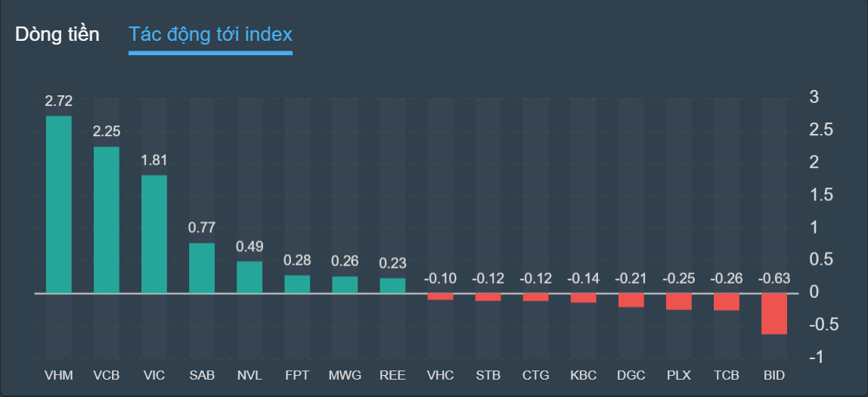Click the NVL green bar
The width and height of the screenshot is (868, 397).
pyautogui.click(x=250, y=277)
